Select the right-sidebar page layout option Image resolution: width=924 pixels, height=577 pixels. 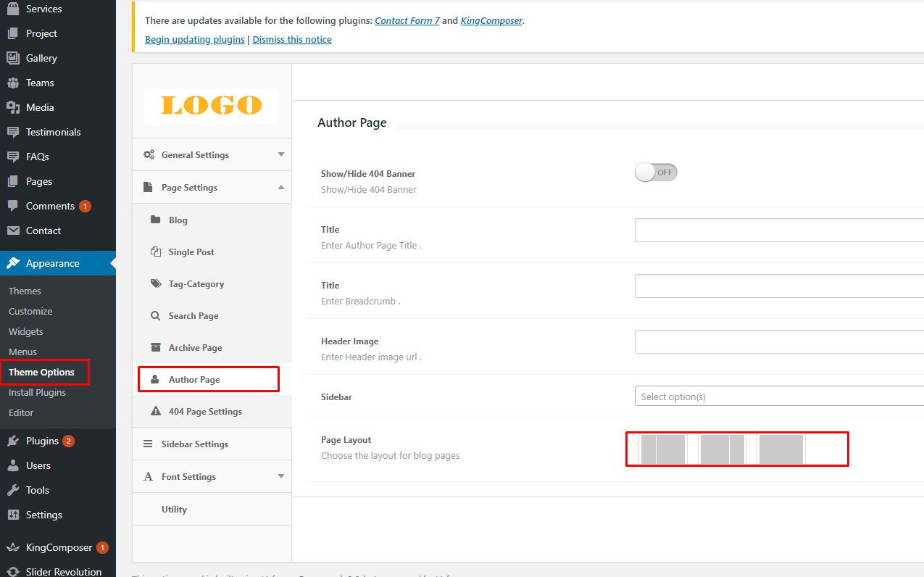point(722,449)
